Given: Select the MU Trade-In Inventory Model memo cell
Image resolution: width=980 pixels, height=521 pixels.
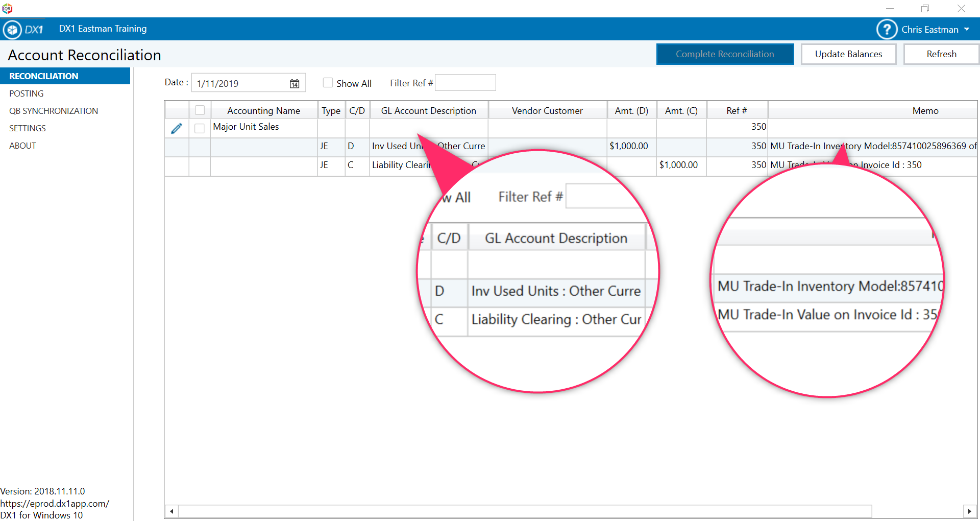Looking at the screenshot, I should [x=873, y=146].
